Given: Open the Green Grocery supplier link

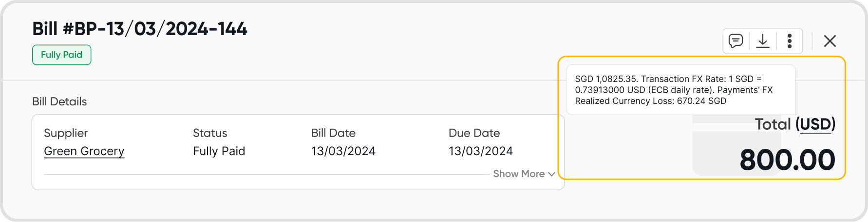Looking at the screenshot, I should (x=84, y=151).
